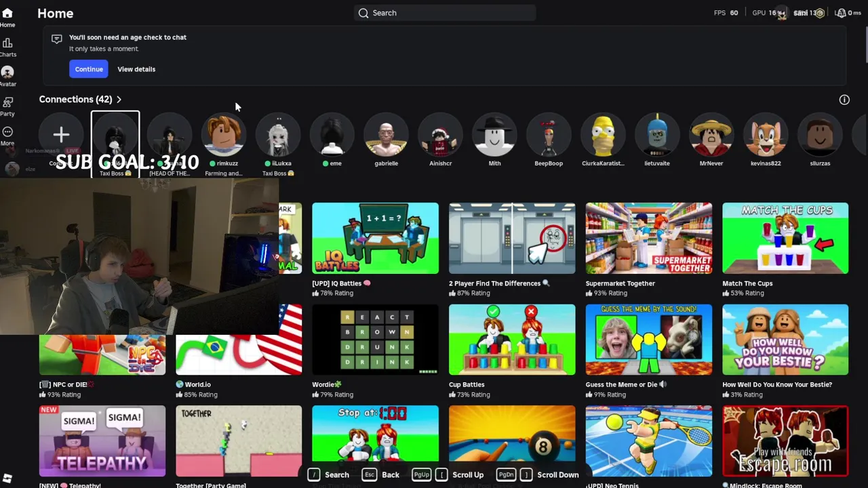Open Supermarket Together game thumbnail
This screenshot has height=488, width=868.
click(649, 238)
